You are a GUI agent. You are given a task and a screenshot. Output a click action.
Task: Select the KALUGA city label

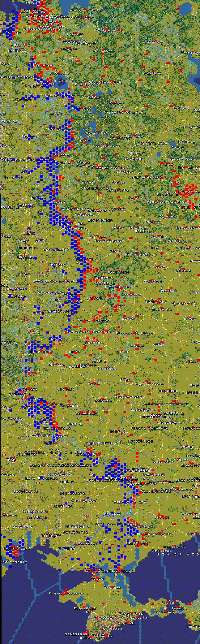160,237
